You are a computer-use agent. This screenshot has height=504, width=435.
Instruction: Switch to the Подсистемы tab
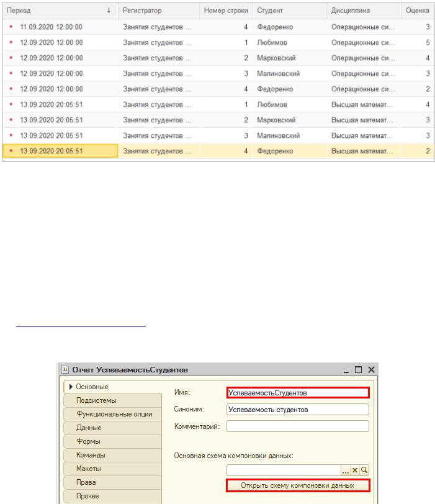tap(112, 400)
